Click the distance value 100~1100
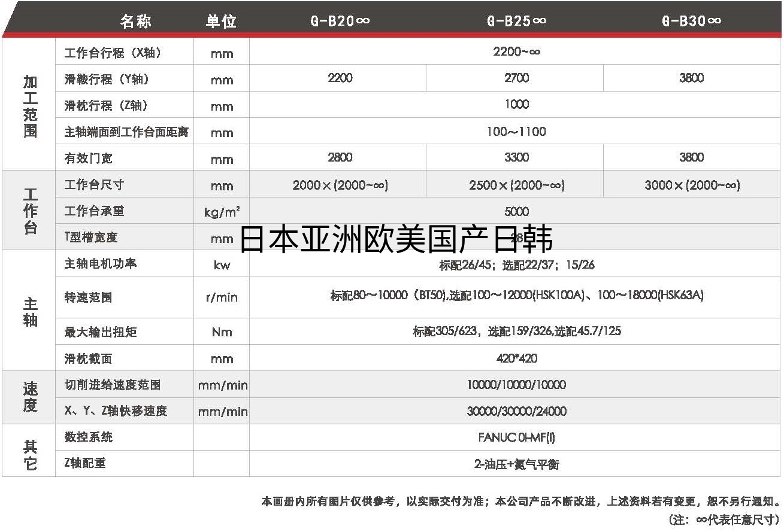The height and width of the screenshot is (532, 784). point(516,131)
